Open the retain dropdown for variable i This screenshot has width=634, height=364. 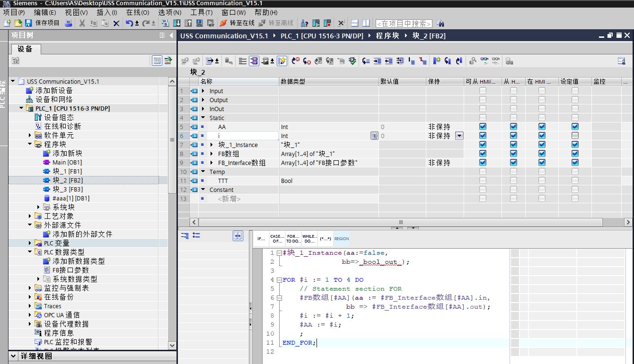point(459,136)
